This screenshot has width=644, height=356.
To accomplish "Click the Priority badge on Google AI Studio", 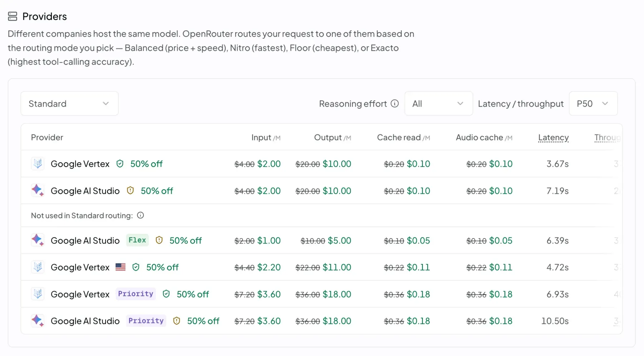I will [x=146, y=321].
